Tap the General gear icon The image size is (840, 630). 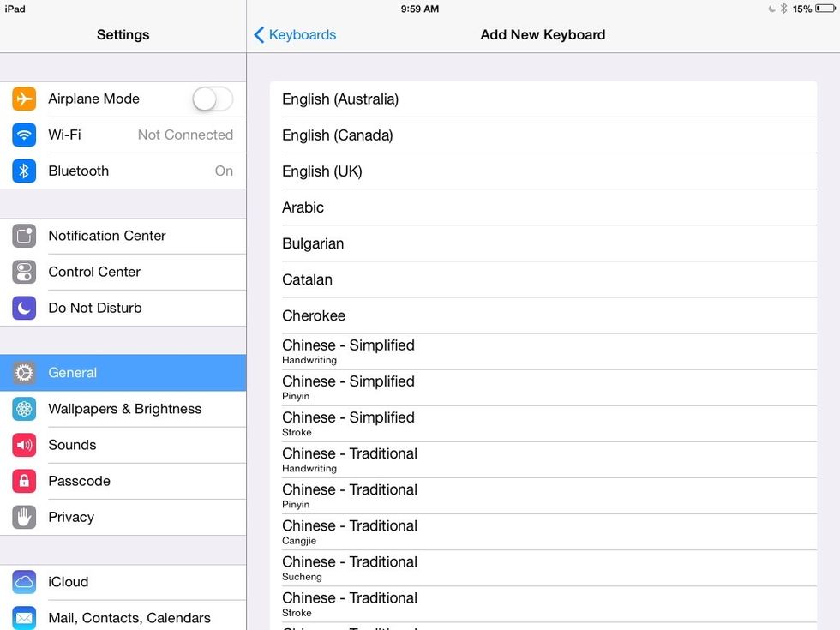24,373
